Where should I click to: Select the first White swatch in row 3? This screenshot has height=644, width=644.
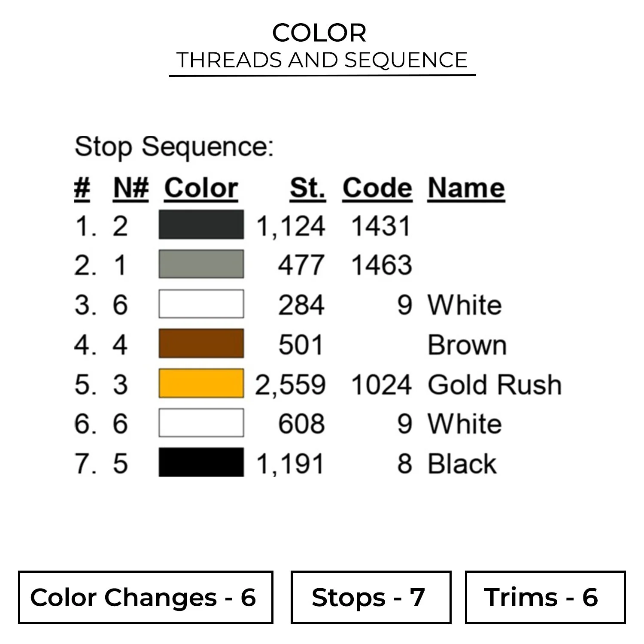pos(201,304)
